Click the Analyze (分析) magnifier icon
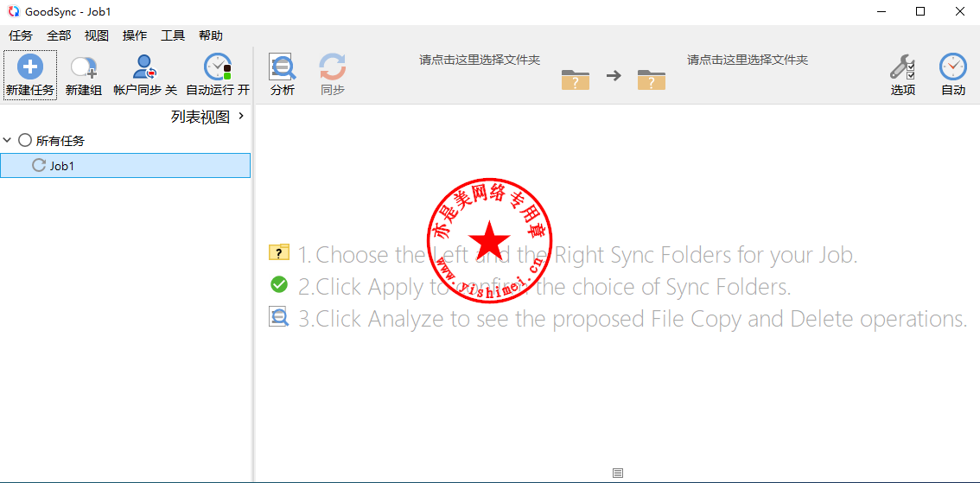This screenshot has height=483, width=980. 283,67
